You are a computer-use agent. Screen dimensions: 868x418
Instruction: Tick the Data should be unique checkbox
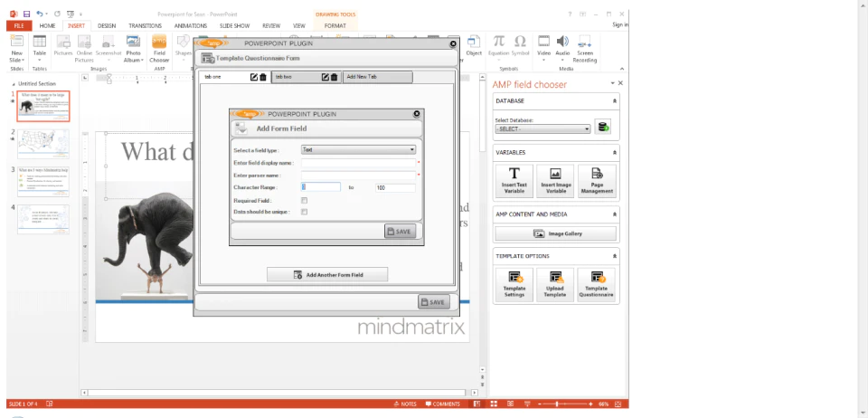point(304,212)
